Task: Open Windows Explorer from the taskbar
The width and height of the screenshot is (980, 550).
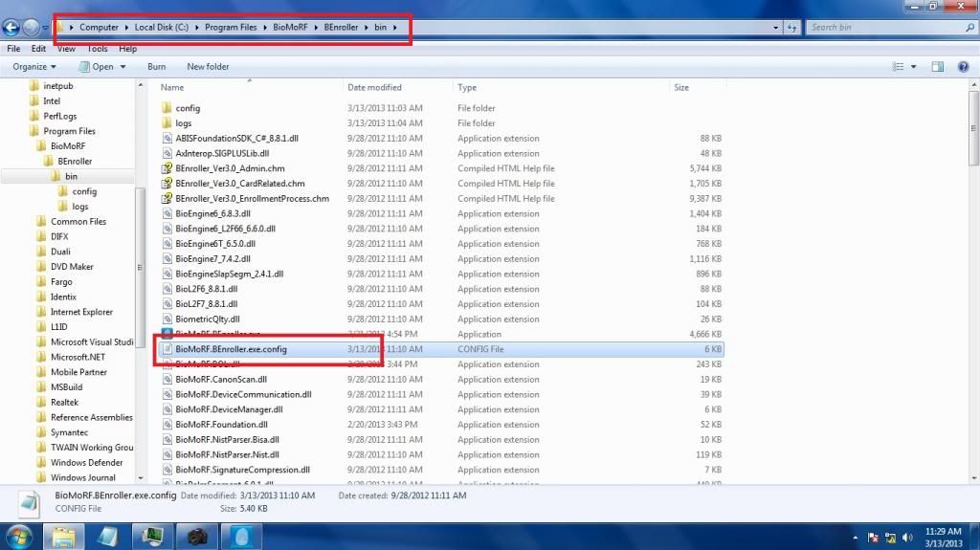Action: [x=63, y=537]
